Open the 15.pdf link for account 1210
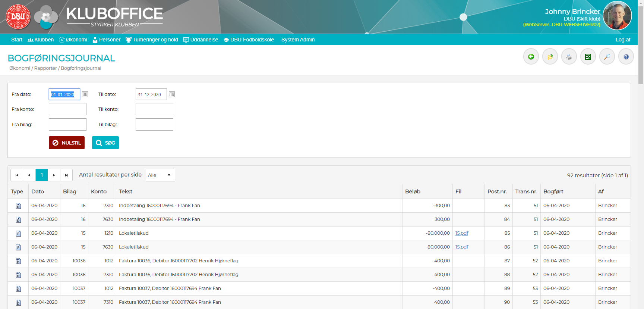Viewport: 644px width, 309px height. pyautogui.click(x=461, y=233)
